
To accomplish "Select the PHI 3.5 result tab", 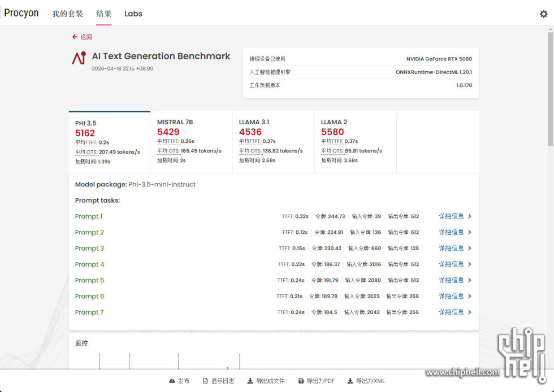I will tap(110, 142).
